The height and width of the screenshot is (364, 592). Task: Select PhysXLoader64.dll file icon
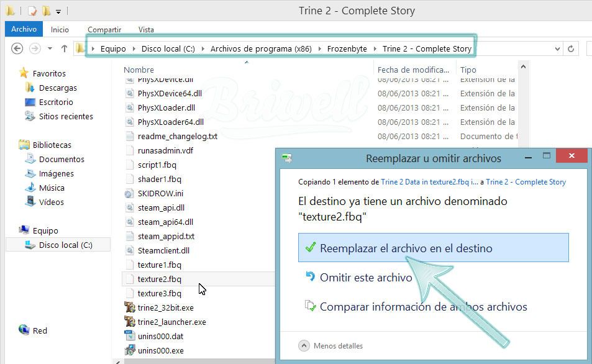point(129,122)
